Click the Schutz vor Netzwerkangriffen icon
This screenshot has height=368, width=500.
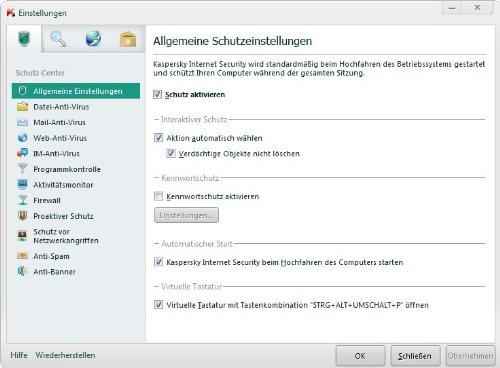point(22,236)
